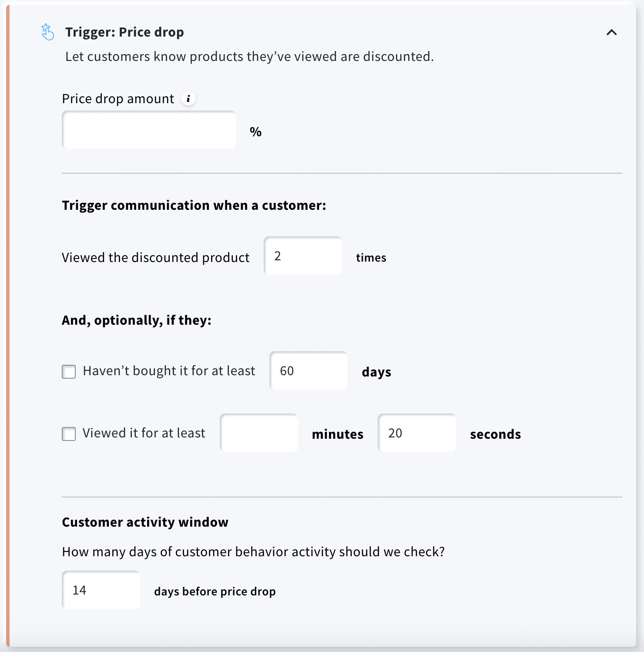Open the Price drop amount info tooltip

click(188, 98)
